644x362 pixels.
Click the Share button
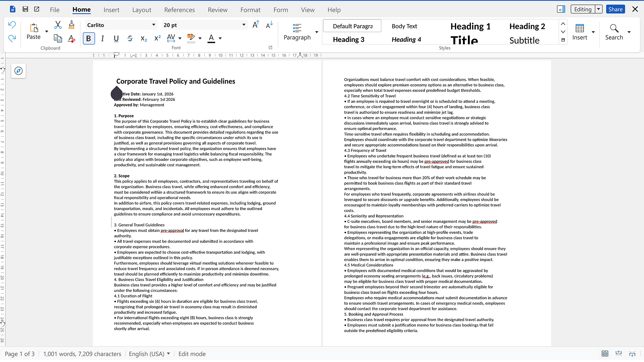(615, 9)
